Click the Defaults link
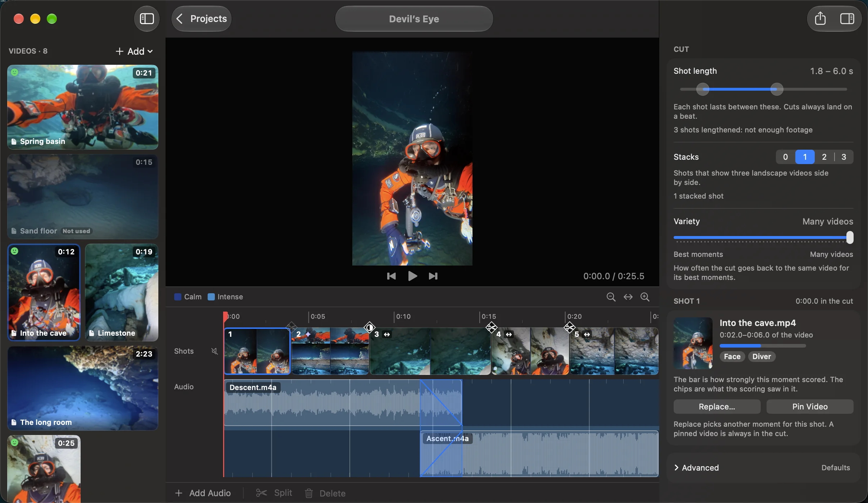The height and width of the screenshot is (503, 868). click(x=836, y=468)
